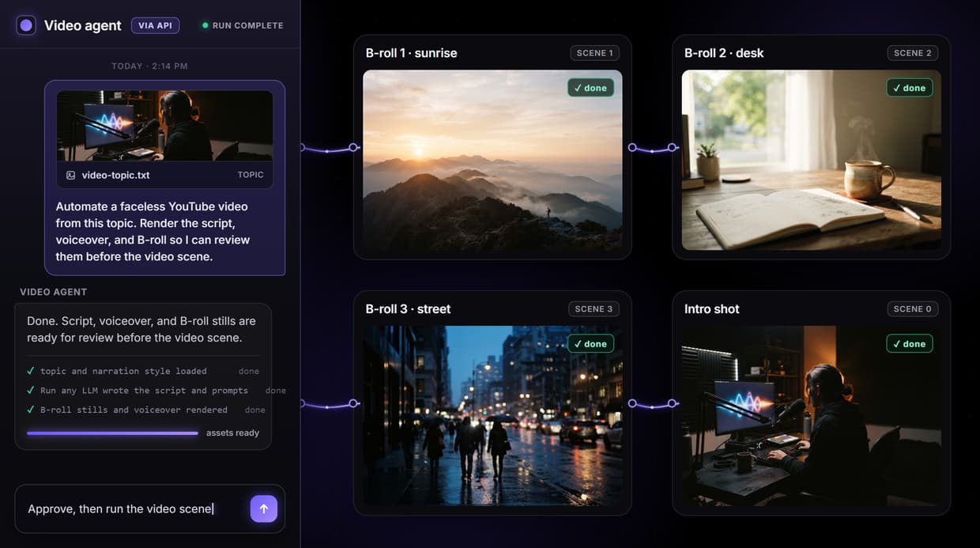Click the file icon beside video-topic.txt
Viewport: 980px width, 548px height.
(70, 175)
